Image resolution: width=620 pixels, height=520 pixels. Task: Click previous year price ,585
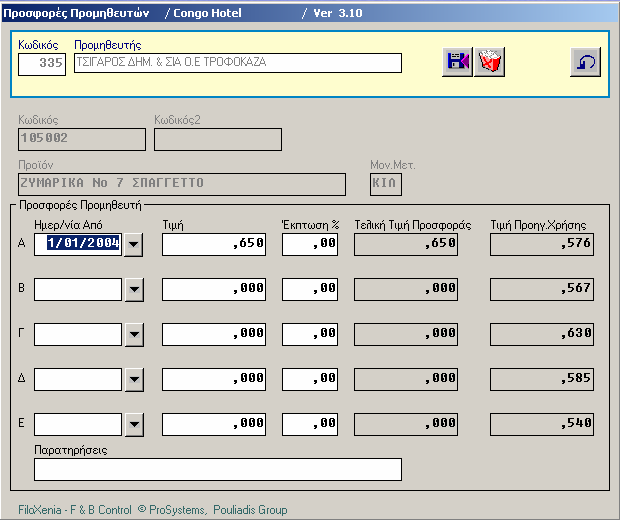(542, 380)
